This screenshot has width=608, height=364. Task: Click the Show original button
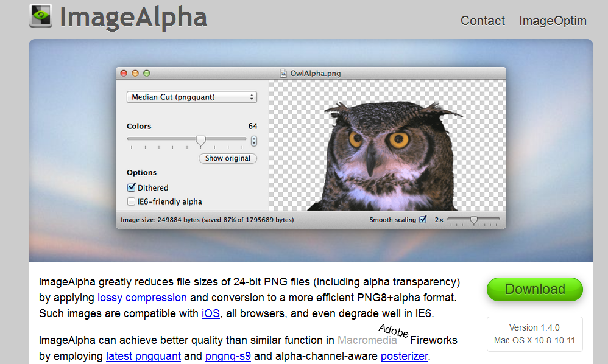[228, 158]
